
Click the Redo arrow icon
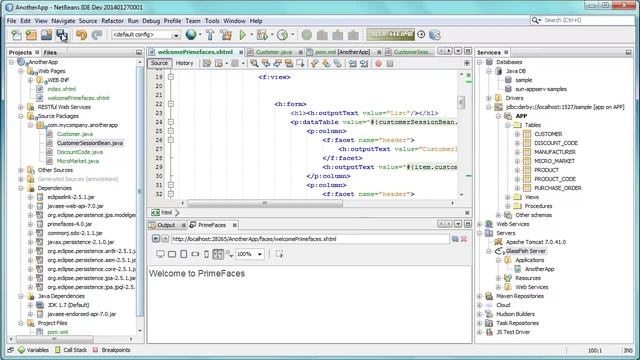pyautogui.click(x=97, y=35)
